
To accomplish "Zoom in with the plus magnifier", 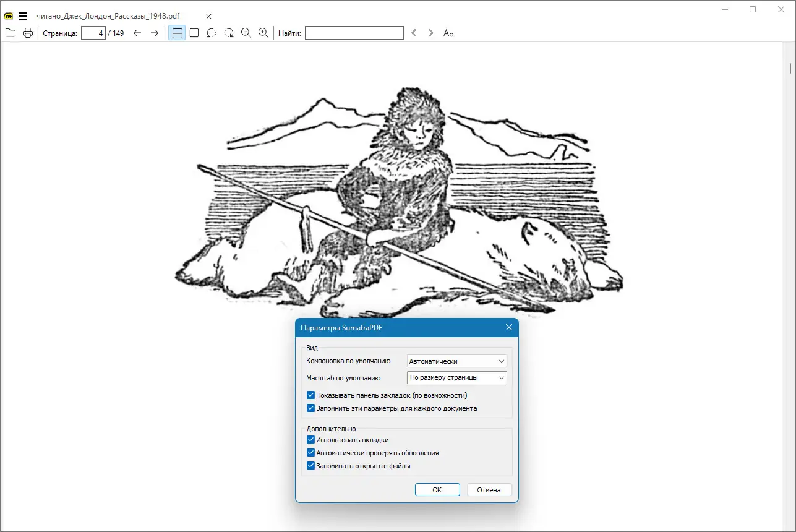I will click(x=263, y=33).
